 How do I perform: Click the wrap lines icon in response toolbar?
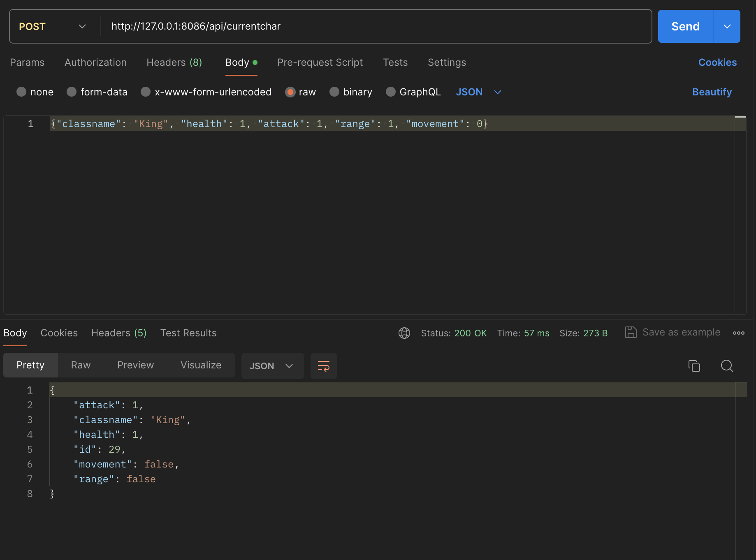point(324,366)
